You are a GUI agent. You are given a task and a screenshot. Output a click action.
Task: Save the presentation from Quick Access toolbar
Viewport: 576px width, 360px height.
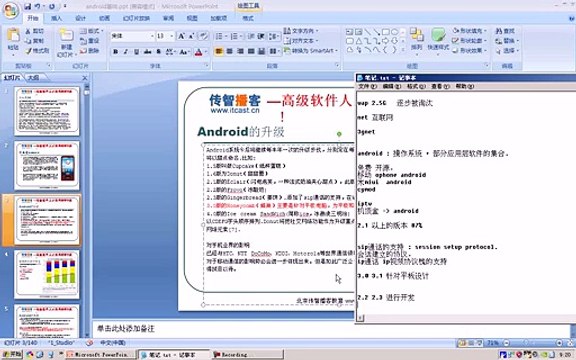[28, 6]
